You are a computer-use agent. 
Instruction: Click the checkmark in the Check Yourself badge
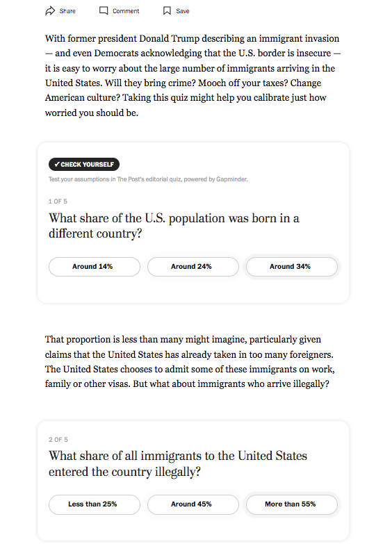point(57,164)
